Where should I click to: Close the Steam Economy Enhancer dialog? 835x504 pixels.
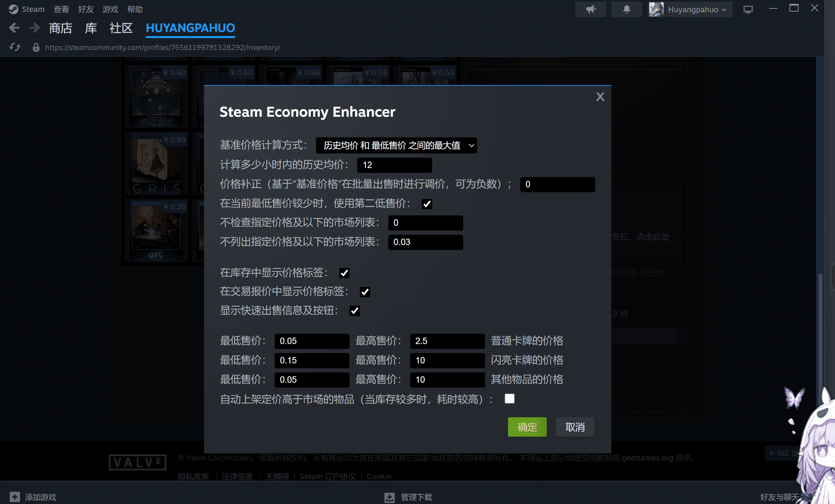pyautogui.click(x=600, y=97)
